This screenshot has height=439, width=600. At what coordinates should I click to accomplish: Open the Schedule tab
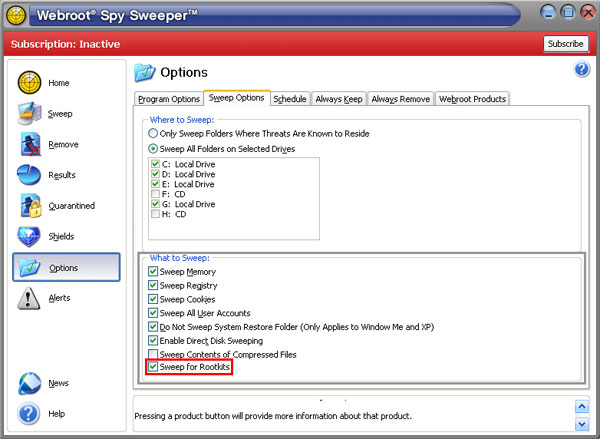(290, 99)
